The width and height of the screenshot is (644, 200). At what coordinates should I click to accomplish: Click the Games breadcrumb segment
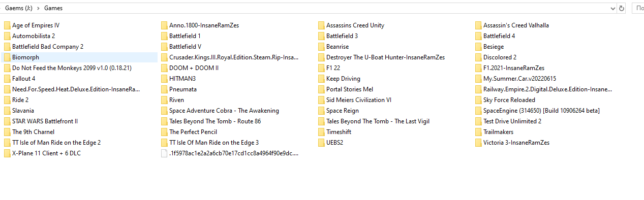click(53, 8)
